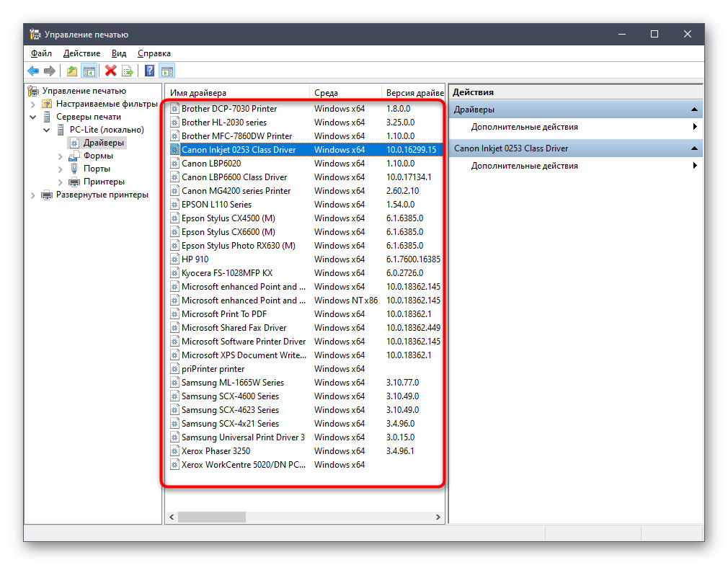The width and height of the screenshot is (728, 565).
Task: Collapse the Серверы печати tree node
Action: click(x=33, y=117)
